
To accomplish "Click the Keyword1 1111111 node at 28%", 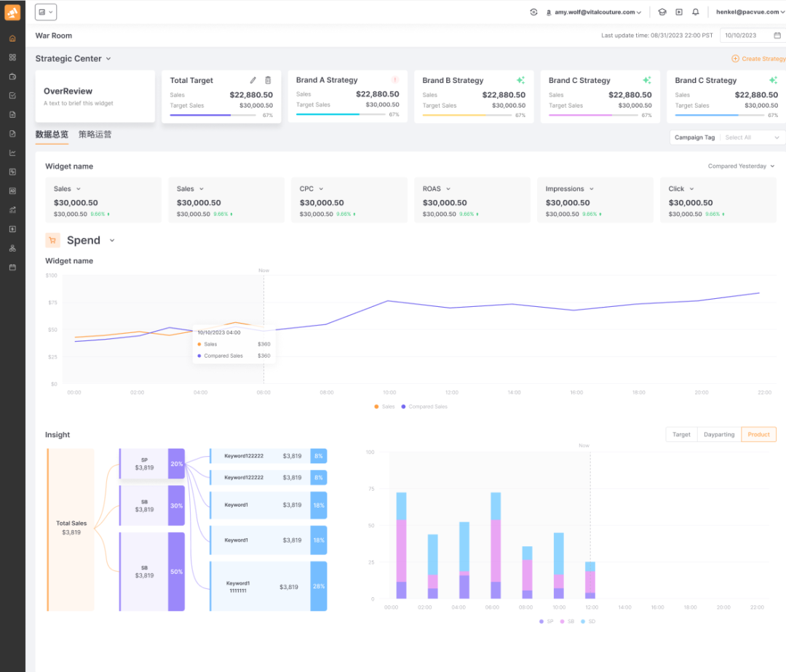I will pyautogui.click(x=268, y=586).
